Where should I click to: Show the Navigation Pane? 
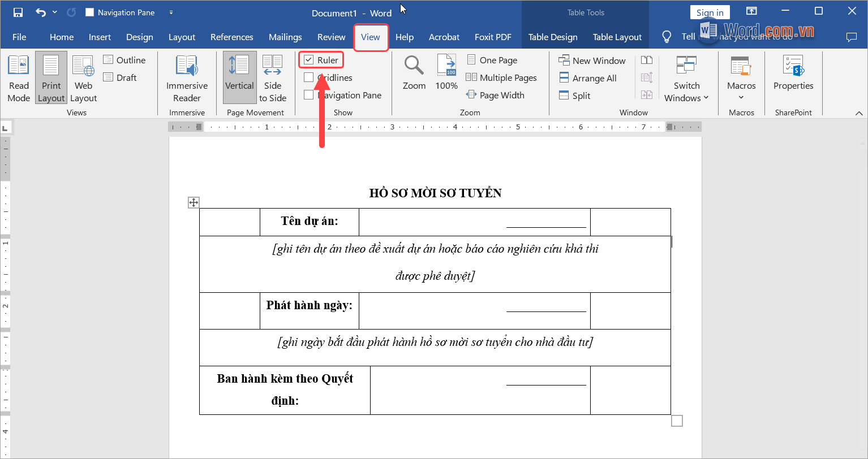308,94
